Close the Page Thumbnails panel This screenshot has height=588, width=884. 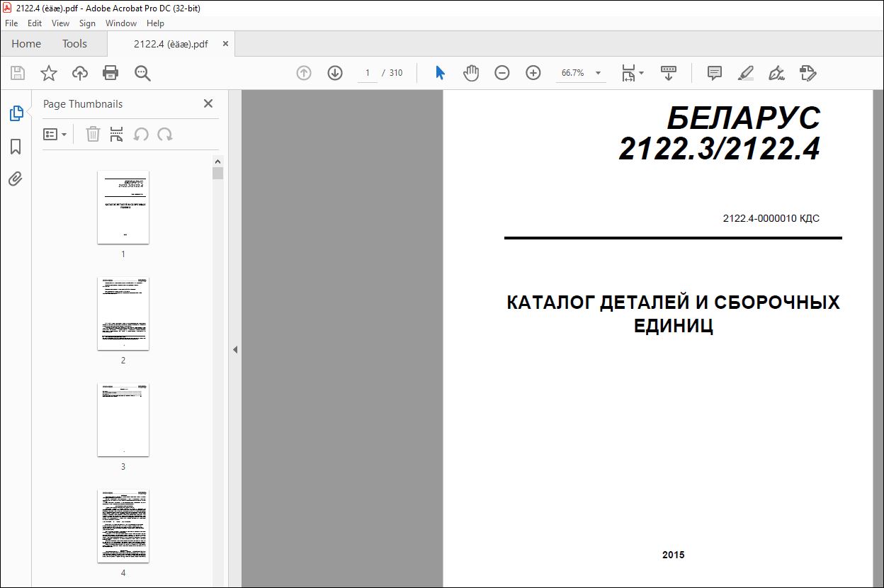(208, 103)
